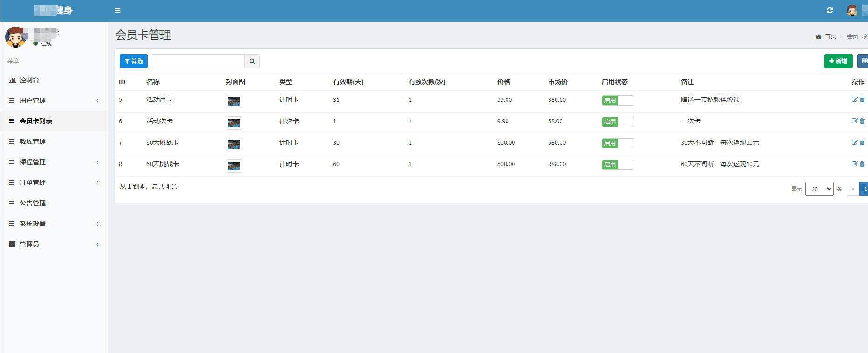Toggle the 启用 switch for 60天挑战卡
868x353 pixels.
pyautogui.click(x=618, y=165)
